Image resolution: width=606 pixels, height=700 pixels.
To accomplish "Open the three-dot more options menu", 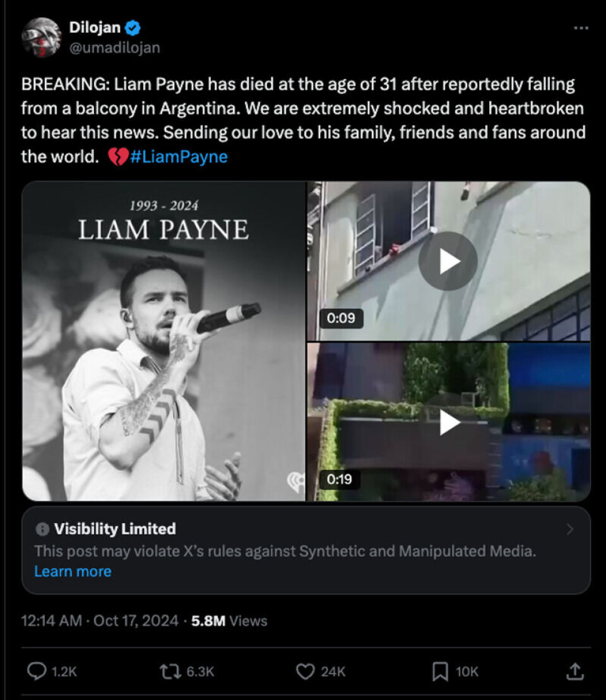I will tap(580, 28).
